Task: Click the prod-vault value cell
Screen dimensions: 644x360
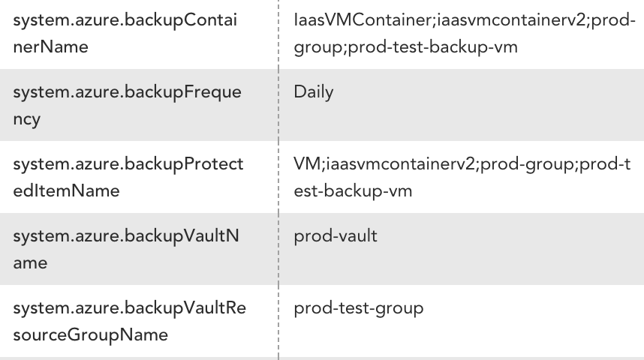Action: (x=336, y=236)
